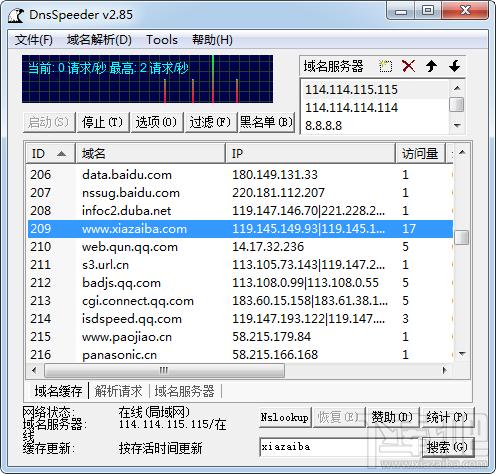The height and width of the screenshot is (474, 496).
Task: Click the DnsSpeeder eagle title icon
Action: [16, 15]
